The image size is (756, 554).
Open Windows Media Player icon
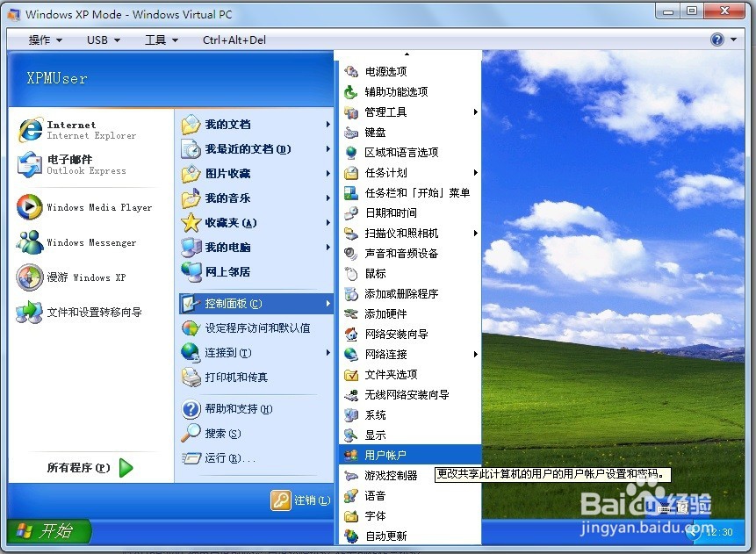click(29, 207)
